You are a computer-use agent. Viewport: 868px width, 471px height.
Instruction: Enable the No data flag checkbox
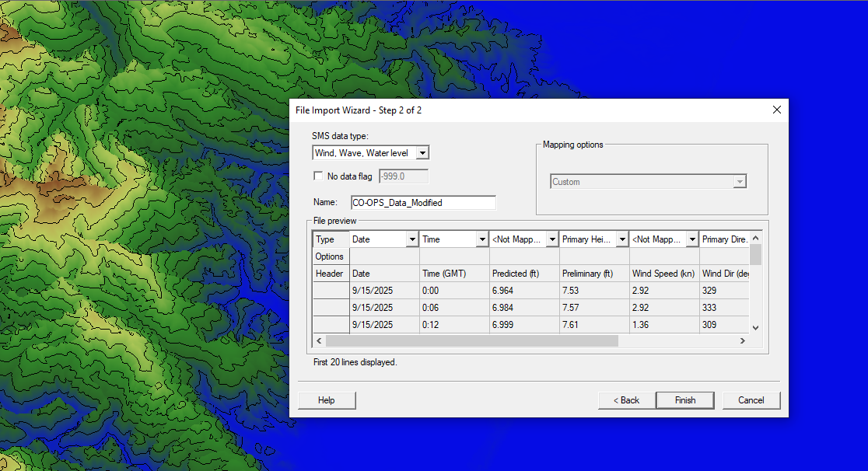317,176
